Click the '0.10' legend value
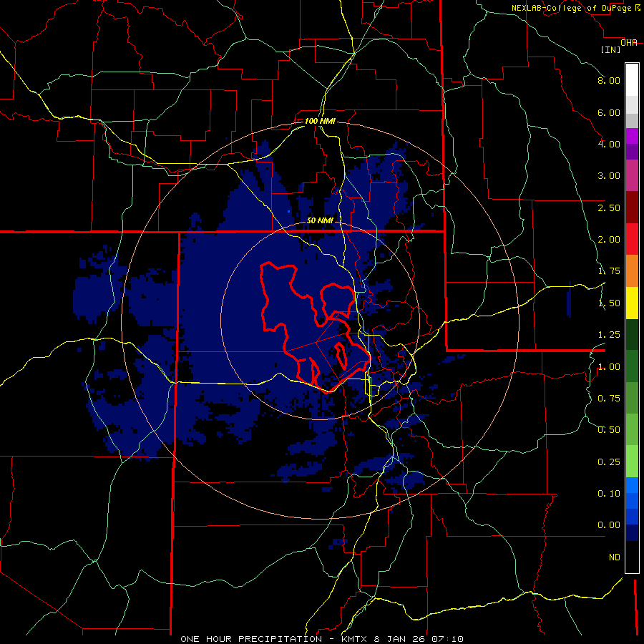Screen dimensions: 644x644 (x=609, y=494)
